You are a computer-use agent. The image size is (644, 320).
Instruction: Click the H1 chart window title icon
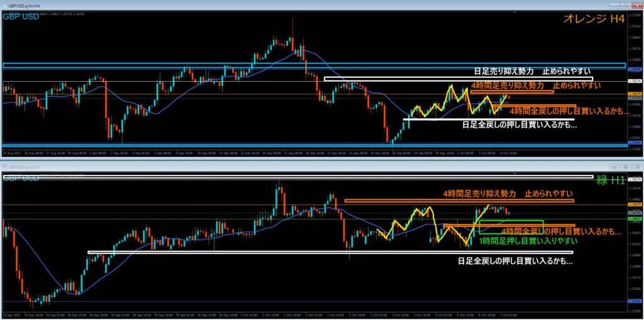click(5, 167)
